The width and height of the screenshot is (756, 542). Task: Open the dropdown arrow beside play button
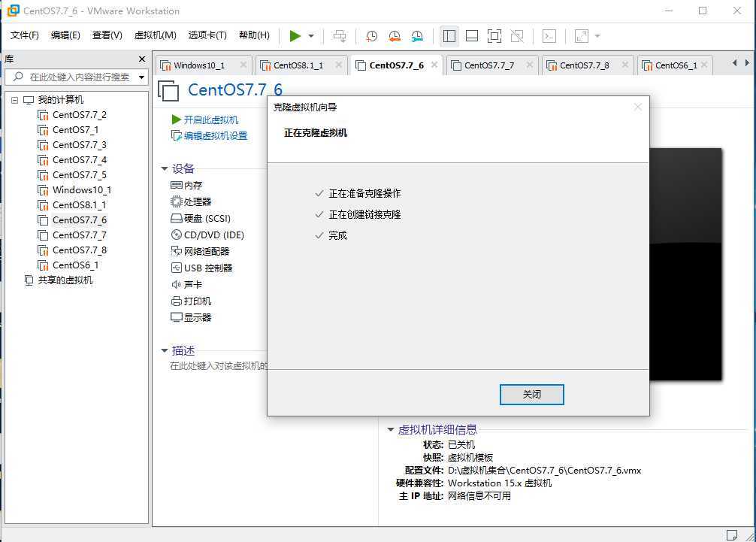pyautogui.click(x=311, y=36)
